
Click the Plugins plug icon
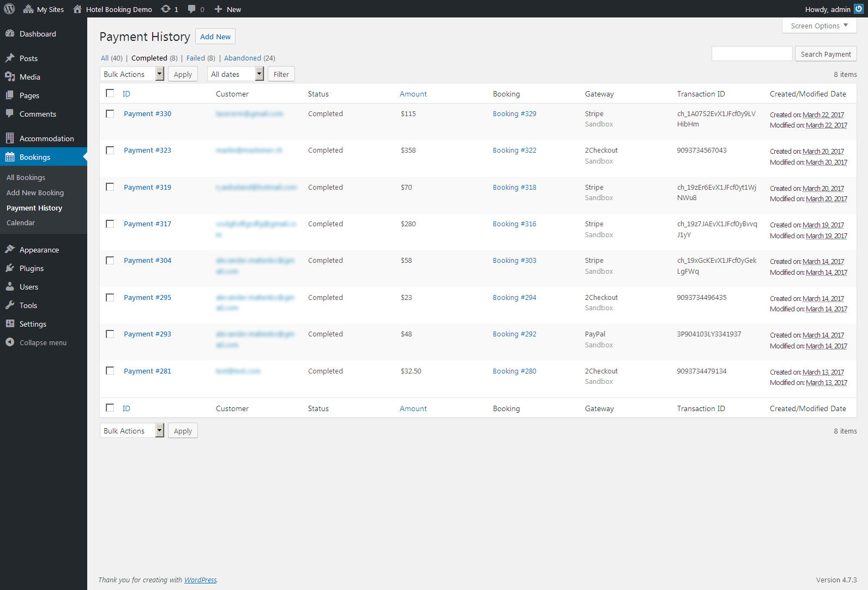tap(10, 268)
